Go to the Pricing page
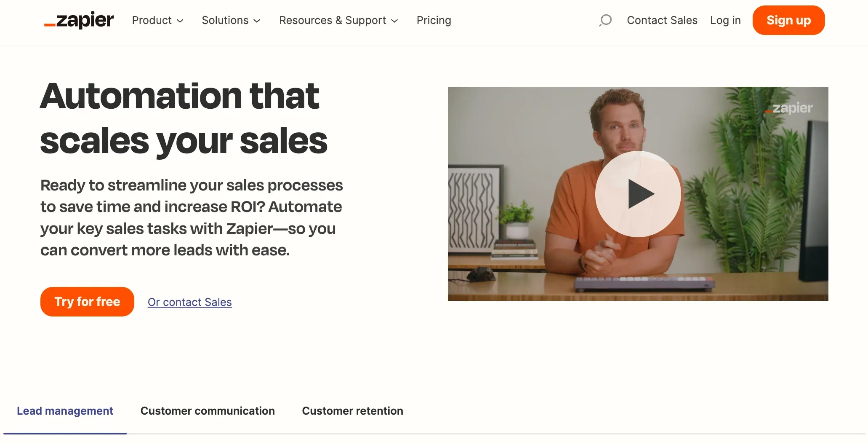This screenshot has width=868, height=445. pos(434,20)
